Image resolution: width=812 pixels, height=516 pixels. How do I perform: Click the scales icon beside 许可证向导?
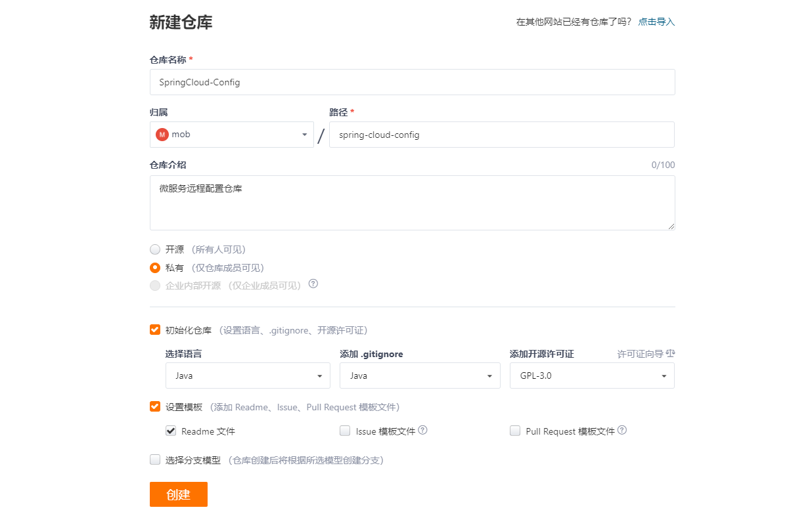click(x=670, y=353)
